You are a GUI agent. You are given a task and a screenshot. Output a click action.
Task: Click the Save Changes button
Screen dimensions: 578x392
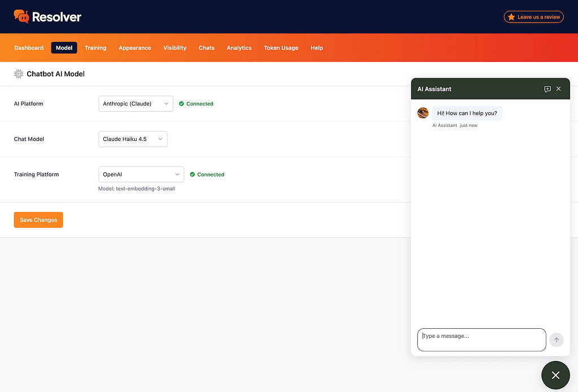click(x=38, y=220)
